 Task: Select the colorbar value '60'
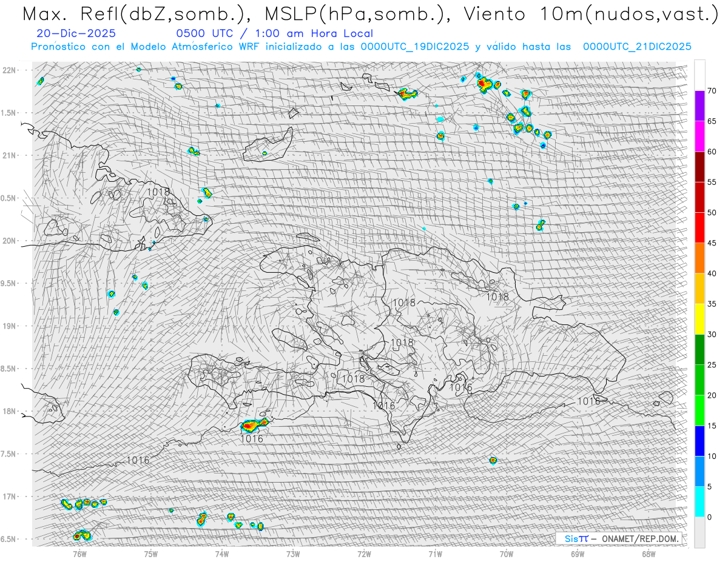pyautogui.click(x=712, y=152)
